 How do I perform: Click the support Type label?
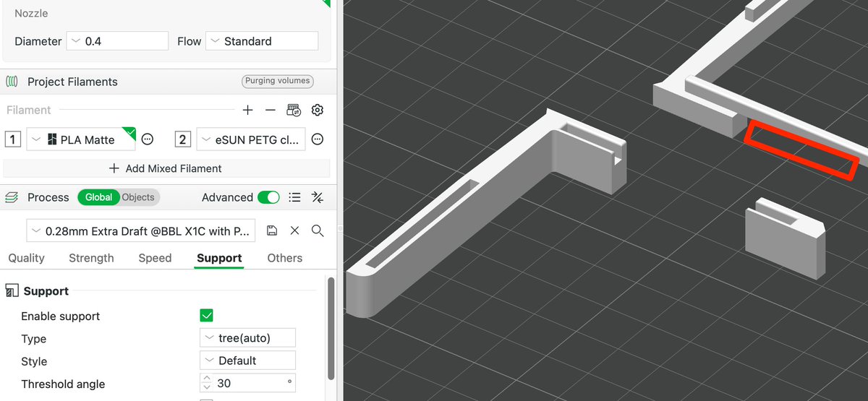click(x=33, y=339)
